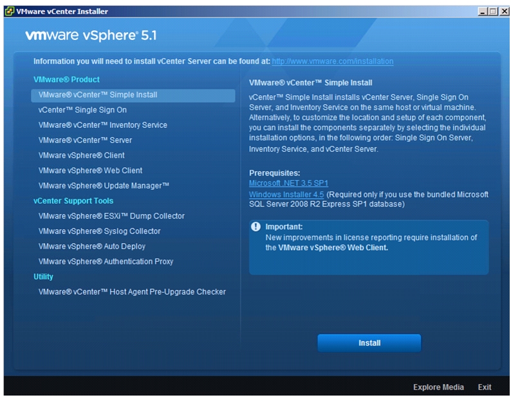Viewport: 511px width, 420px height.
Task: Maximize the vCenter Installer window
Action: click(x=494, y=12)
